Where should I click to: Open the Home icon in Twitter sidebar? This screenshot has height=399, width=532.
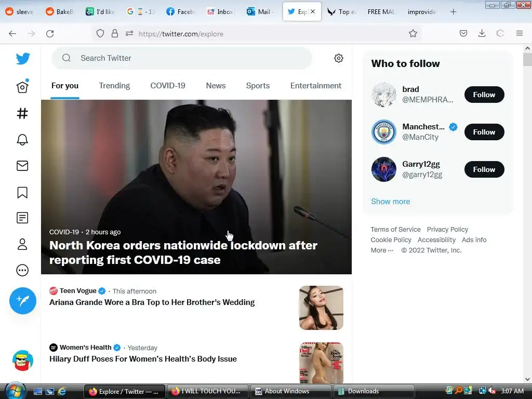coord(22,87)
